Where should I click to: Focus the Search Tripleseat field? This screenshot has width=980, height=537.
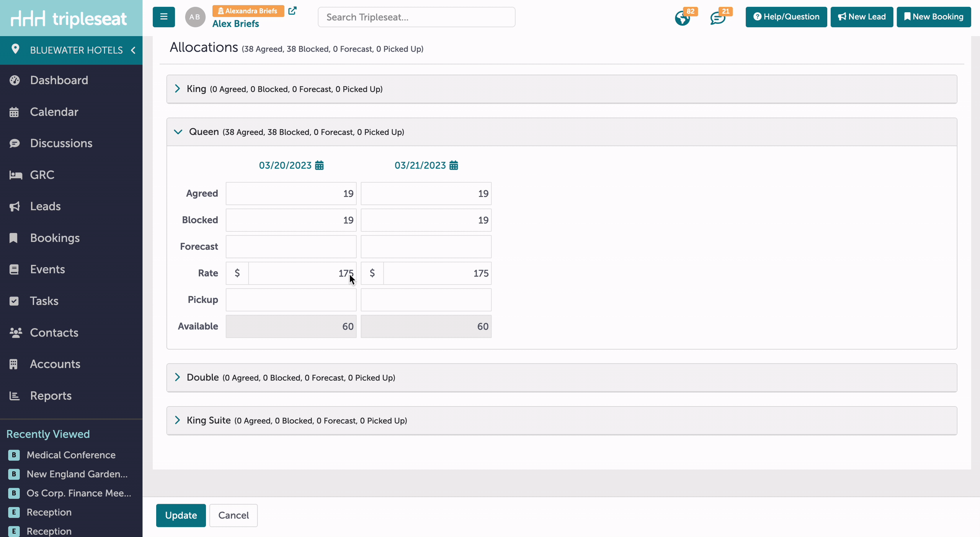click(x=416, y=17)
